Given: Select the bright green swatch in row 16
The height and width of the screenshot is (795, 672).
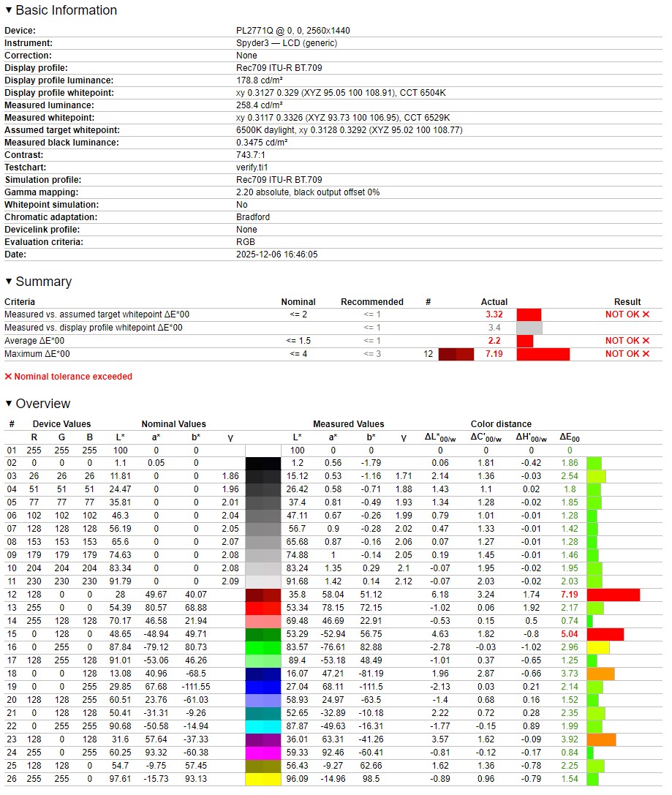Looking at the screenshot, I should [263, 647].
